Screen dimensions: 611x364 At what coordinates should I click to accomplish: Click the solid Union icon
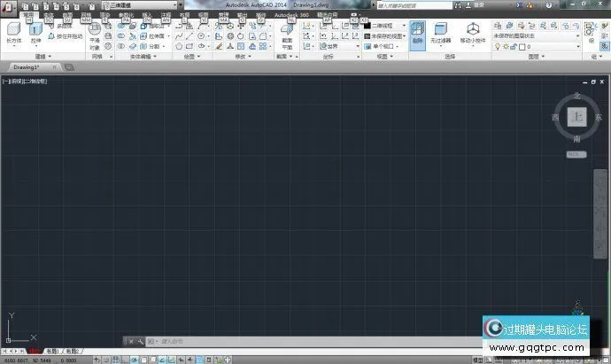coord(121,26)
